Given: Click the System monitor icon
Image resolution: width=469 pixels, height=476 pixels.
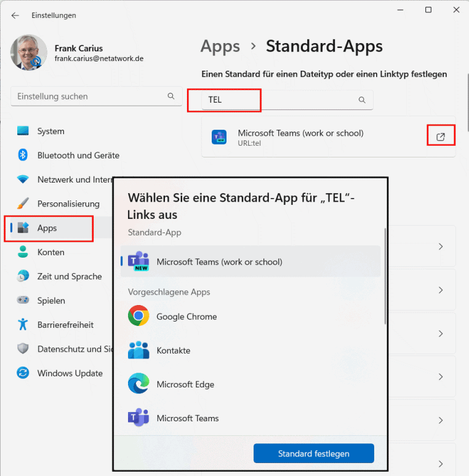Looking at the screenshot, I should (23, 131).
